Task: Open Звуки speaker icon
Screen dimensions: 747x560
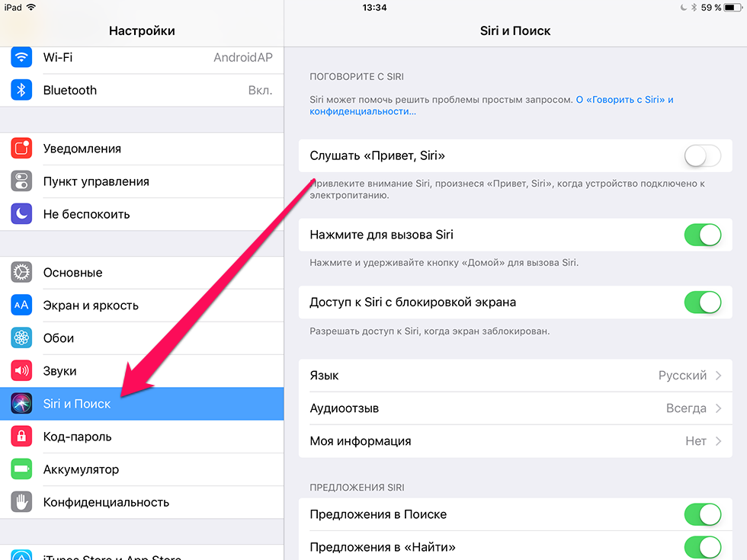Action: click(21, 371)
